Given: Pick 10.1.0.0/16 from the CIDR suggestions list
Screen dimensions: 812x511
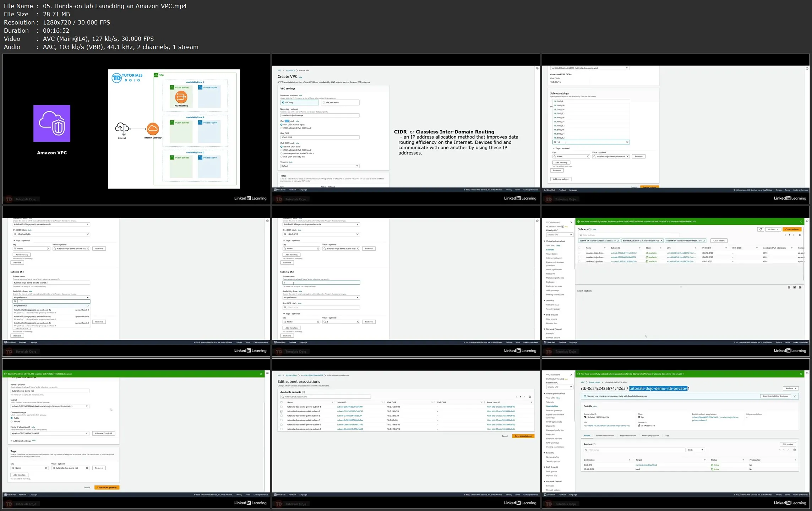Looking at the screenshot, I should (x=591, y=118).
